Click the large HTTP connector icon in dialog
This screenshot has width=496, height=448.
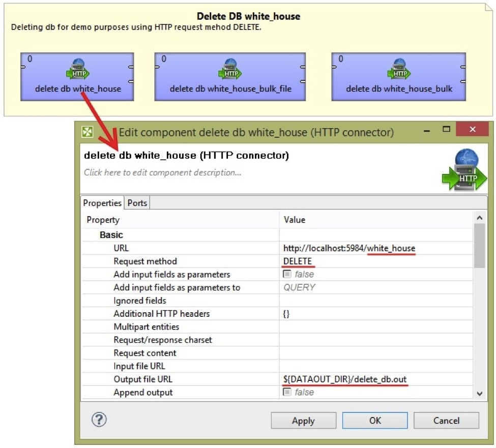(x=463, y=170)
